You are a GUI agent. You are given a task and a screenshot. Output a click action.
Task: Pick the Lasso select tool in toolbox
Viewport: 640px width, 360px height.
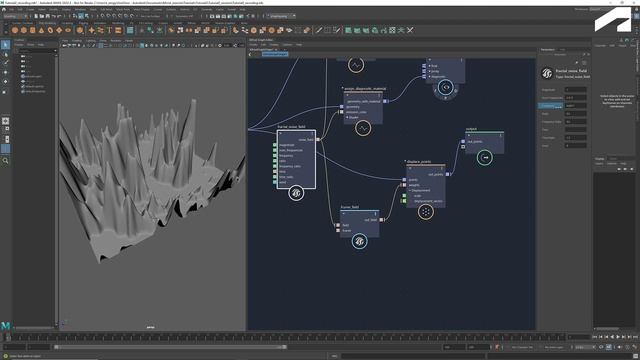tap(5, 54)
